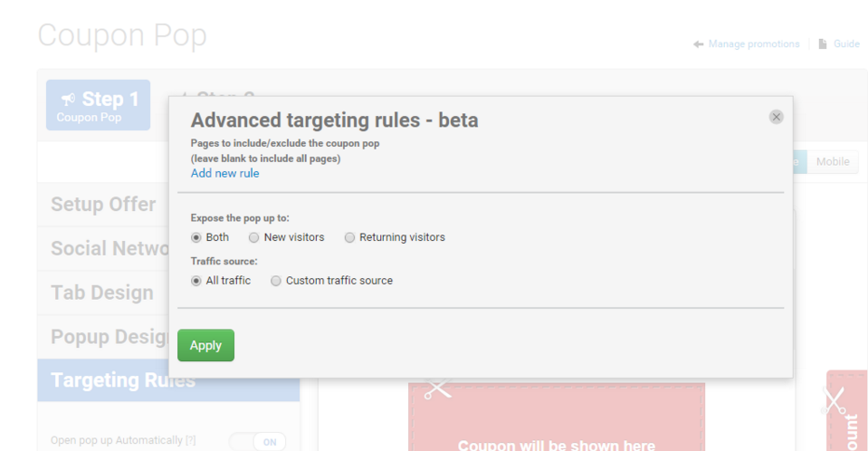This screenshot has width=868, height=451.
Task: Click the scissors icon on the side discount tab
Action: [x=833, y=398]
